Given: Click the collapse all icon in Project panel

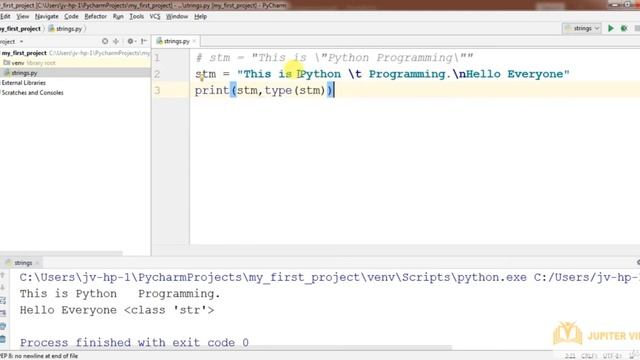Looking at the screenshot, I should click(116, 41).
